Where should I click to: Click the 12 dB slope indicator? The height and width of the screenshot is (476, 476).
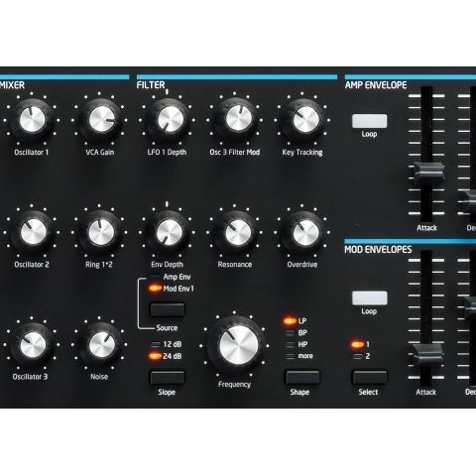pos(155,344)
